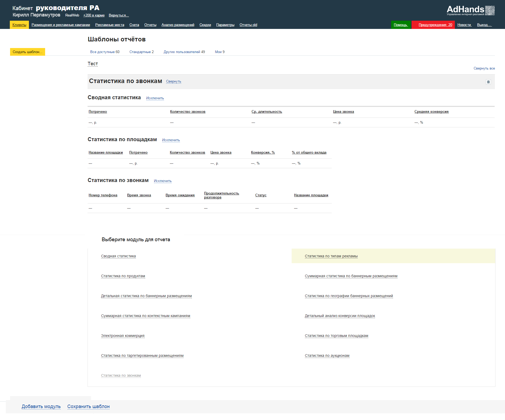Sort by Количество звонков in Сводная статистика
This screenshot has height=420, width=505.
pyautogui.click(x=188, y=112)
